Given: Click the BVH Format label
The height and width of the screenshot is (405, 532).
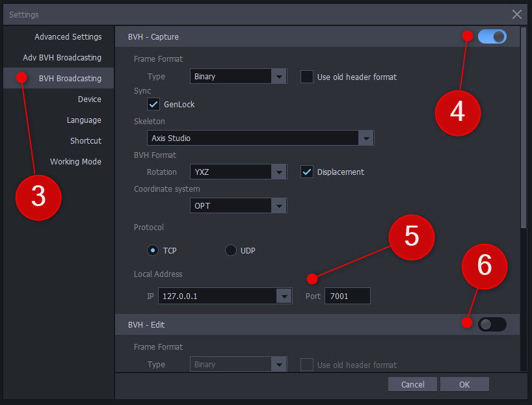Looking at the screenshot, I should pyautogui.click(x=155, y=155).
